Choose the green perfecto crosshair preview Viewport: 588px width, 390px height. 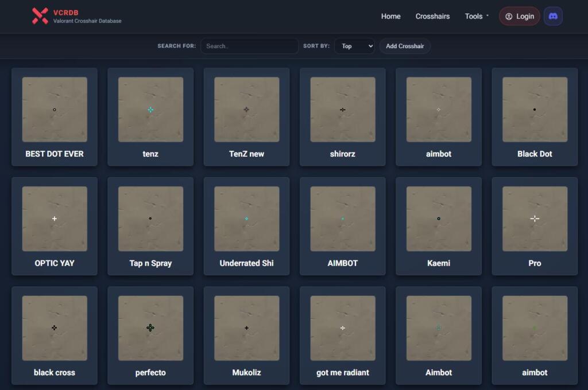click(x=150, y=328)
